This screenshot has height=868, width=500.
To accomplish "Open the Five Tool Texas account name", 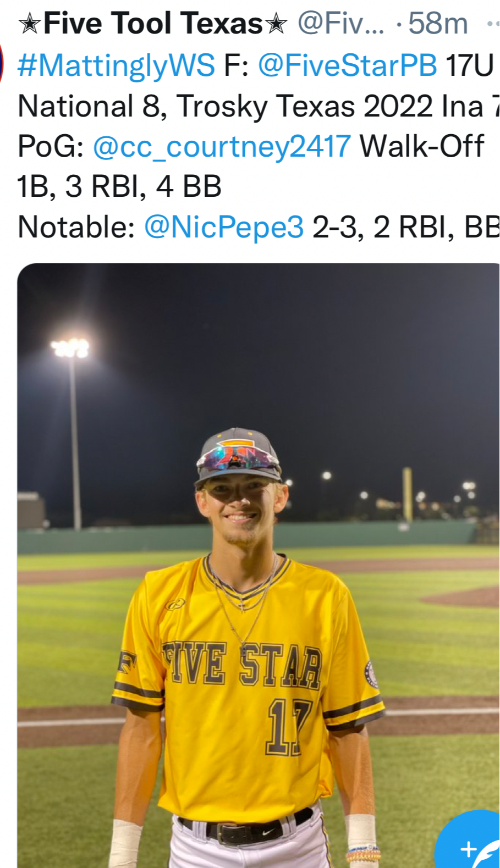I will [x=152, y=24].
